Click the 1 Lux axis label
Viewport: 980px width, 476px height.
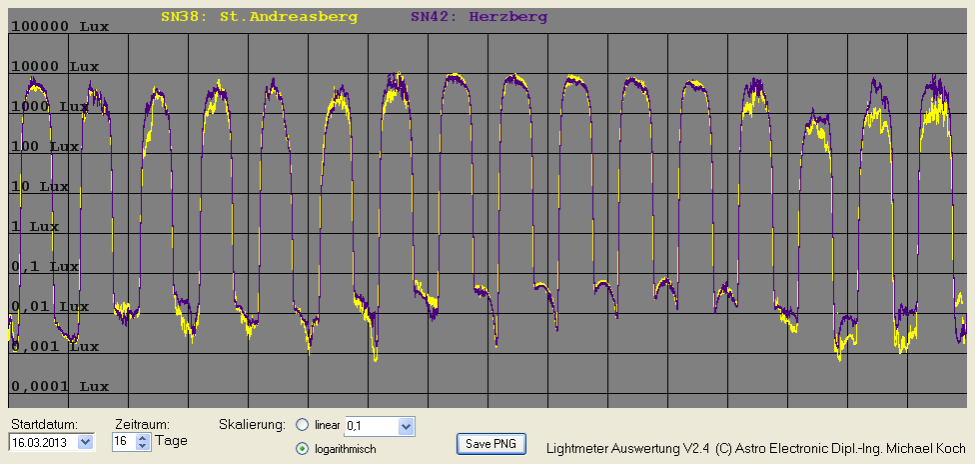[35, 226]
